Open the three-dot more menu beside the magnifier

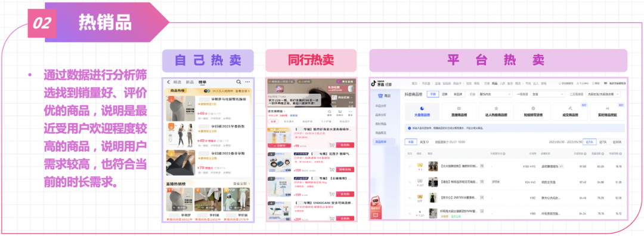coord(247,82)
